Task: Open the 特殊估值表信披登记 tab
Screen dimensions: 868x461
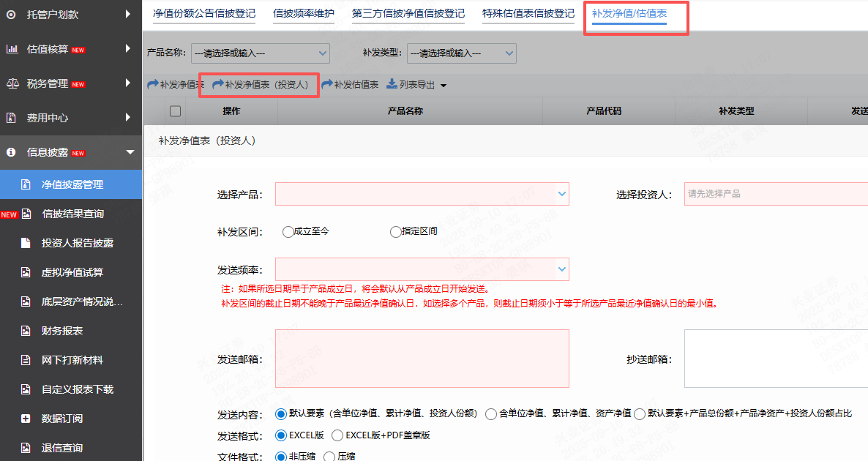Action: (x=528, y=12)
